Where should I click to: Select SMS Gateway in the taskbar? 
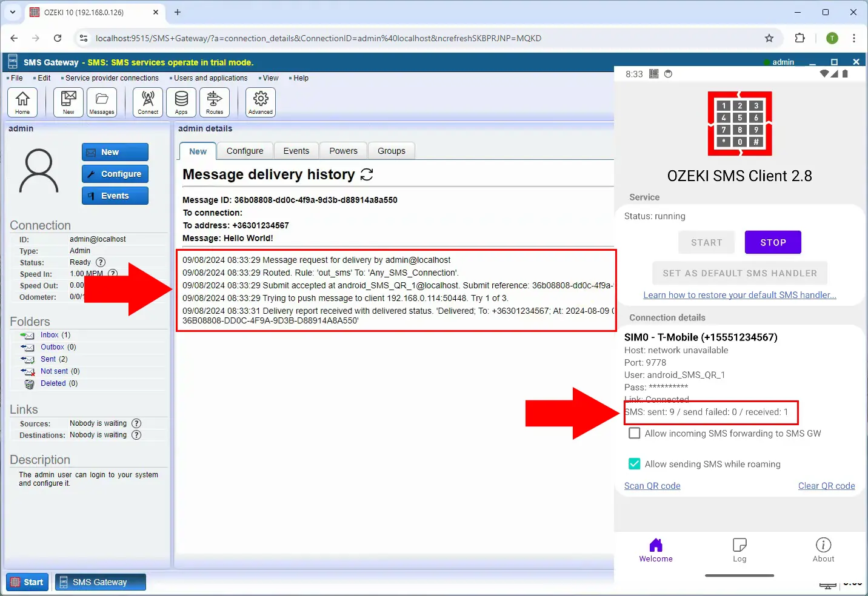tap(101, 582)
